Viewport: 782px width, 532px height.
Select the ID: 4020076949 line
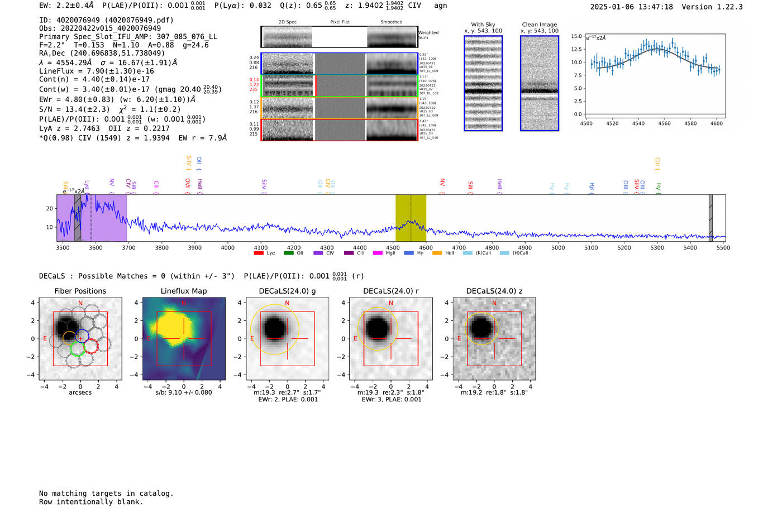tap(106, 20)
